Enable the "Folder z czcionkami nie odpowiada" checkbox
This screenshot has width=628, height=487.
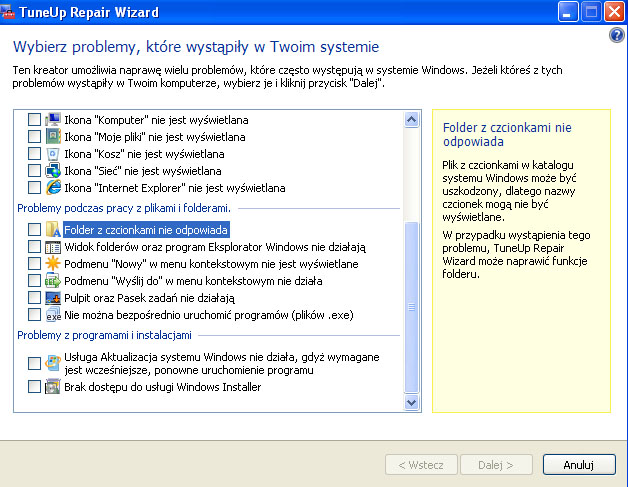point(35,230)
